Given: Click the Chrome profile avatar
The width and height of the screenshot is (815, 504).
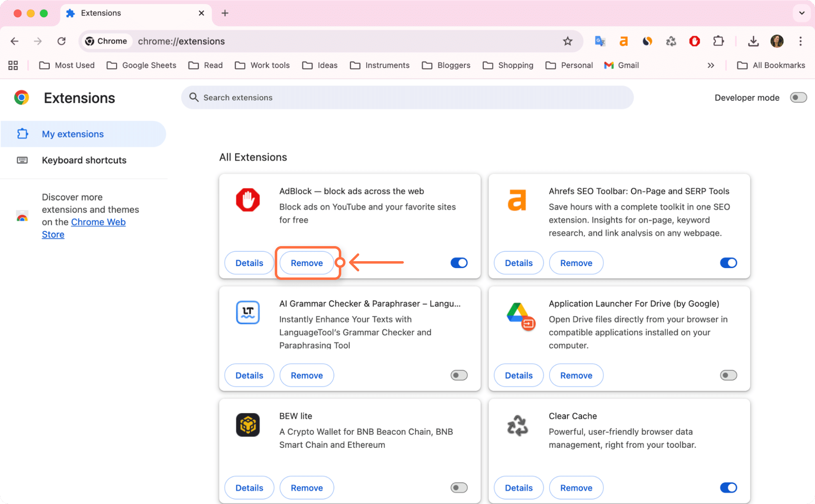Looking at the screenshot, I should point(777,41).
